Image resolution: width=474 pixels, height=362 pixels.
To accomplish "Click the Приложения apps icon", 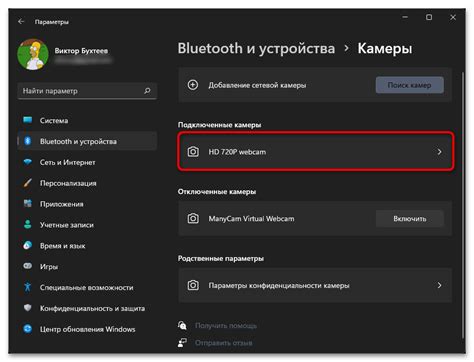I will pos(28,203).
